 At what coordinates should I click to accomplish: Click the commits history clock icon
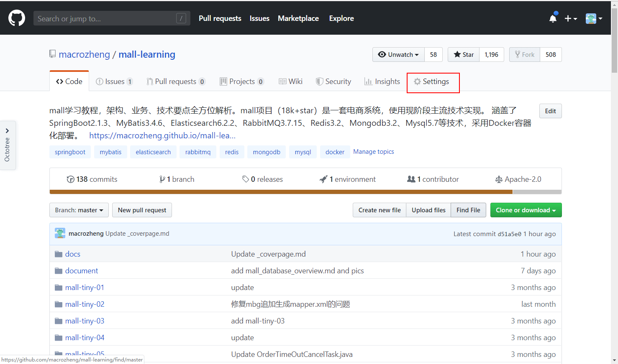point(70,179)
